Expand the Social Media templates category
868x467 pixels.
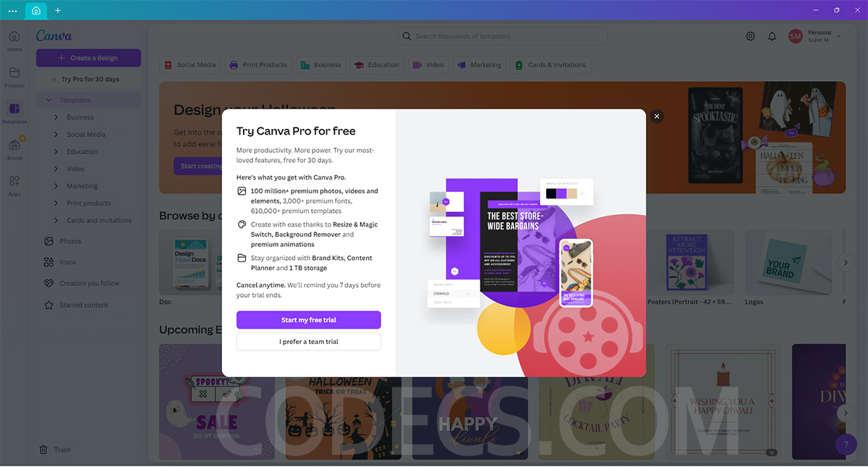(x=56, y=135)
